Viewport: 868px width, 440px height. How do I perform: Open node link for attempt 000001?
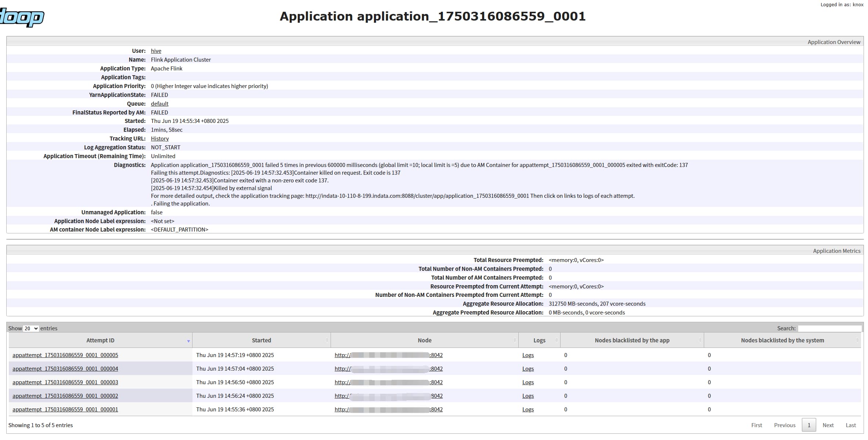[x=389, y=409]
